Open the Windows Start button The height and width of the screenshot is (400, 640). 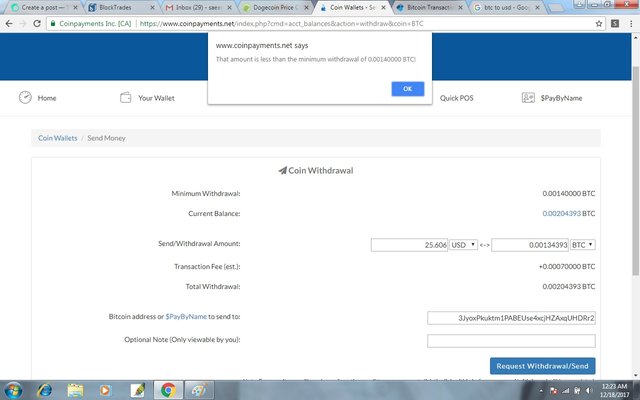(13, 391)
